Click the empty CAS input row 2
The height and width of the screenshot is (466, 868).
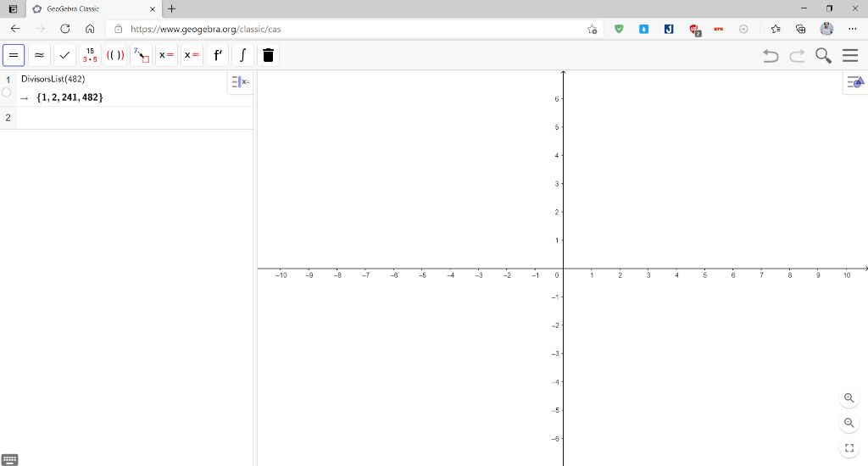[x=135, y=118]
